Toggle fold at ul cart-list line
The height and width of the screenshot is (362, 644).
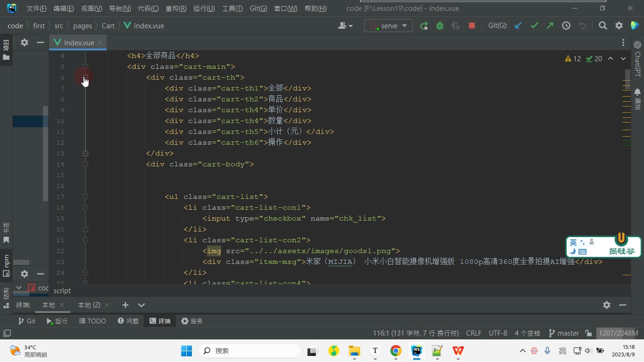(85, 197)
